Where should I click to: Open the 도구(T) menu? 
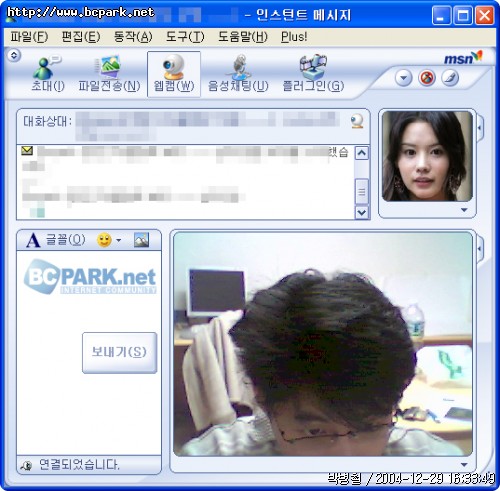coord(185,36)
